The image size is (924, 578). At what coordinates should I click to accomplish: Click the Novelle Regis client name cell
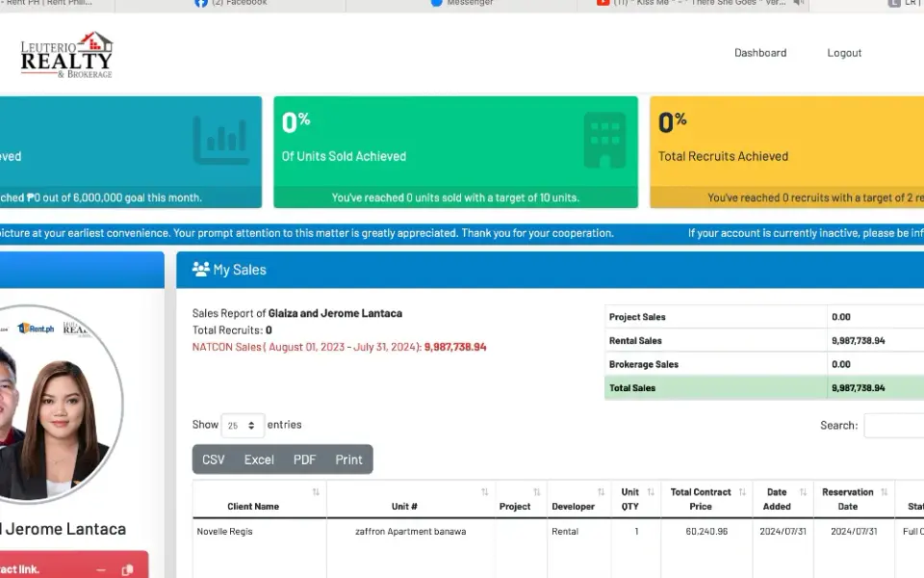pos(224,532)
